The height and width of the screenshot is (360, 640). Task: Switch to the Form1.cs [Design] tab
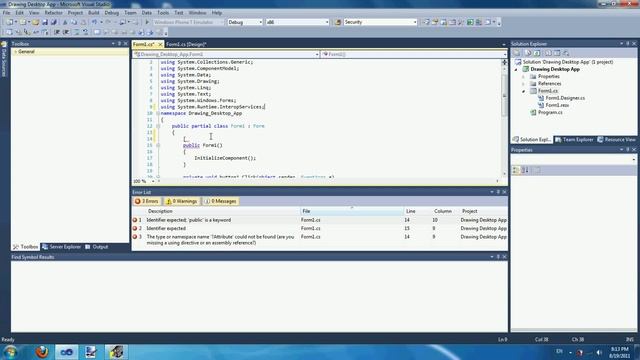(x=186, y=44)
